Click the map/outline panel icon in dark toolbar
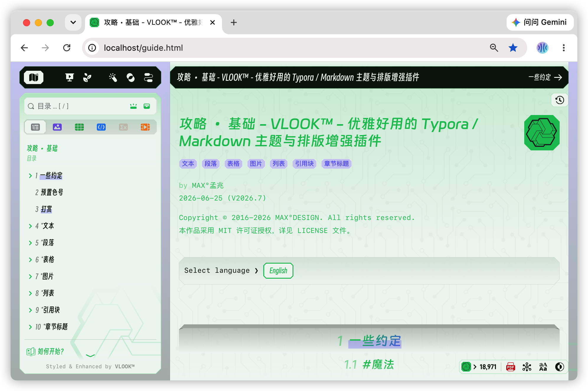The width and height of the screenshot is (588, 391). [x=34, y=78]
